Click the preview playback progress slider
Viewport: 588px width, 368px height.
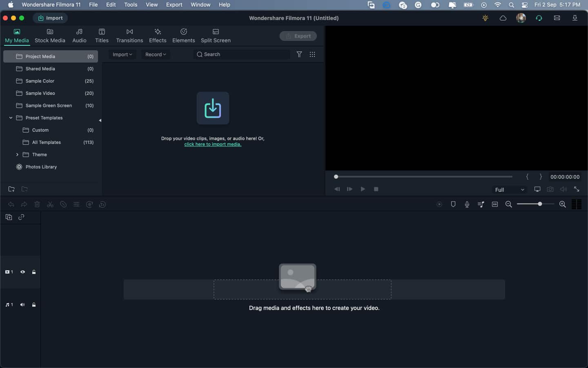(x=423, y=177)
